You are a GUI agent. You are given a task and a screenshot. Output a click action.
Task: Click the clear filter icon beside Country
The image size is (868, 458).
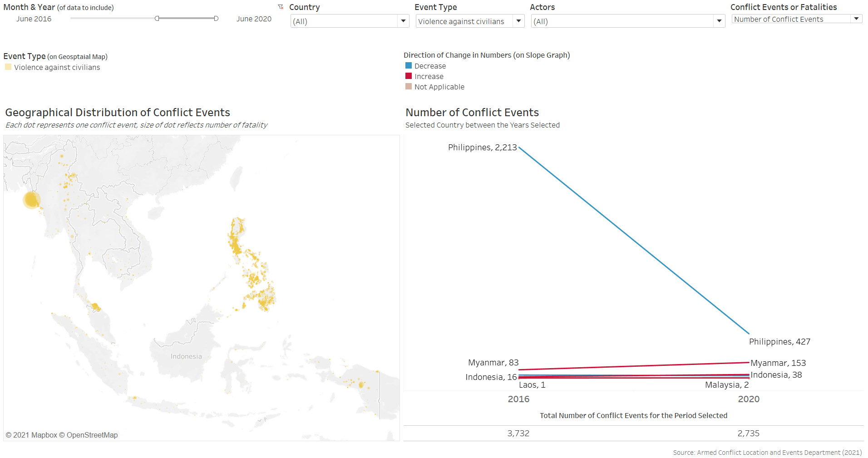pos(281,7)
